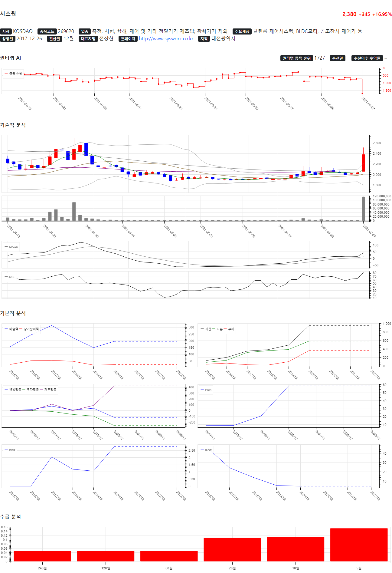Viewport: 392px width, 573px height.
Task: Click the 종목 순위 legend entry
Action: [x=13, y=74]
